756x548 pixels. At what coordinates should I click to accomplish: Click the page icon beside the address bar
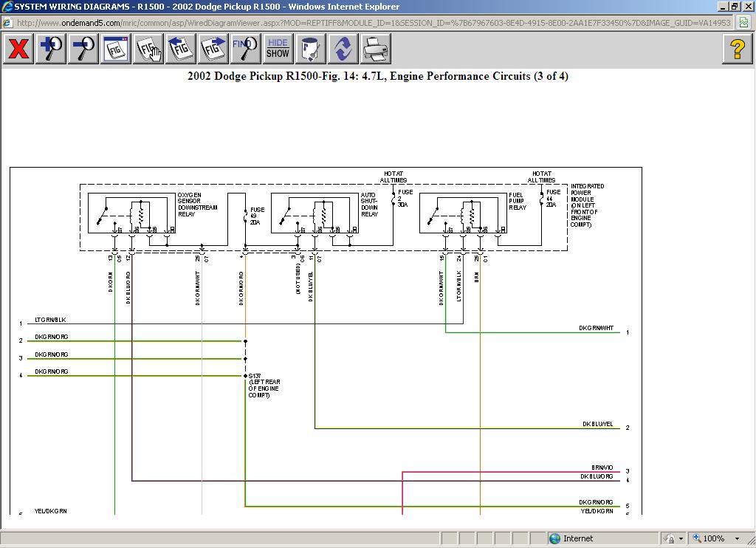[746, 22]
